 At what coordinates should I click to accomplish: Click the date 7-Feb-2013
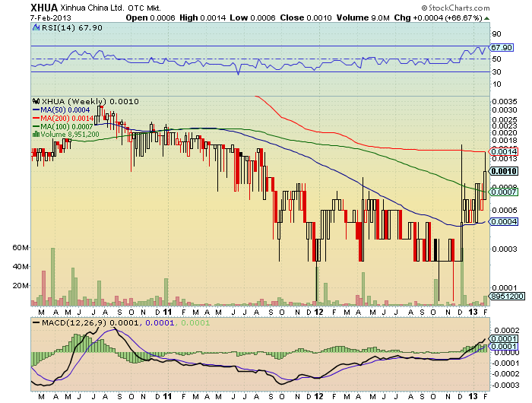pos(51,18)
